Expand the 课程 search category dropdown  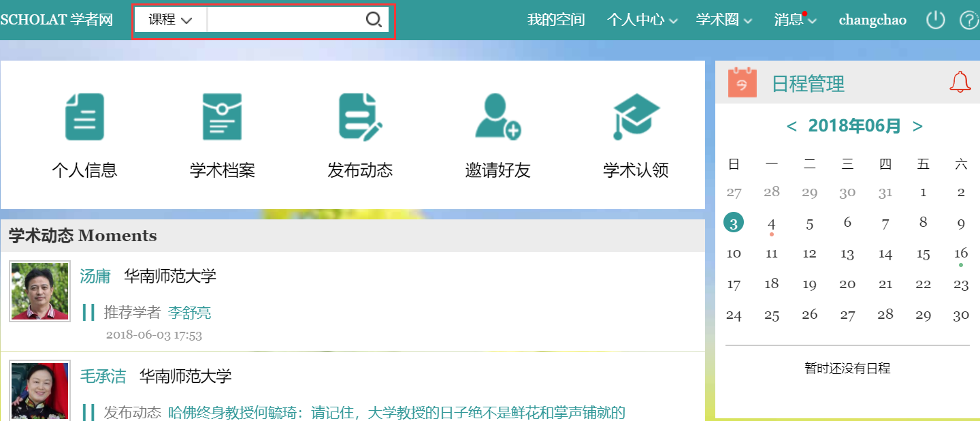170,20
